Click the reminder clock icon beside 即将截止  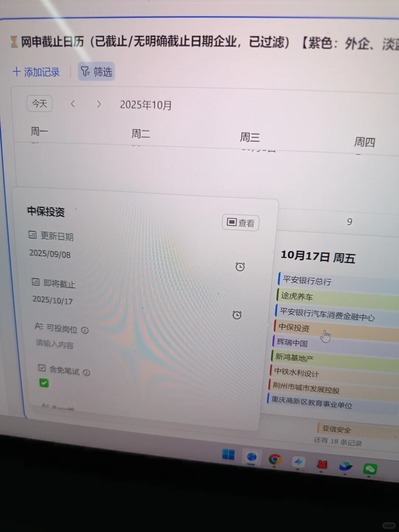[237, 315]
